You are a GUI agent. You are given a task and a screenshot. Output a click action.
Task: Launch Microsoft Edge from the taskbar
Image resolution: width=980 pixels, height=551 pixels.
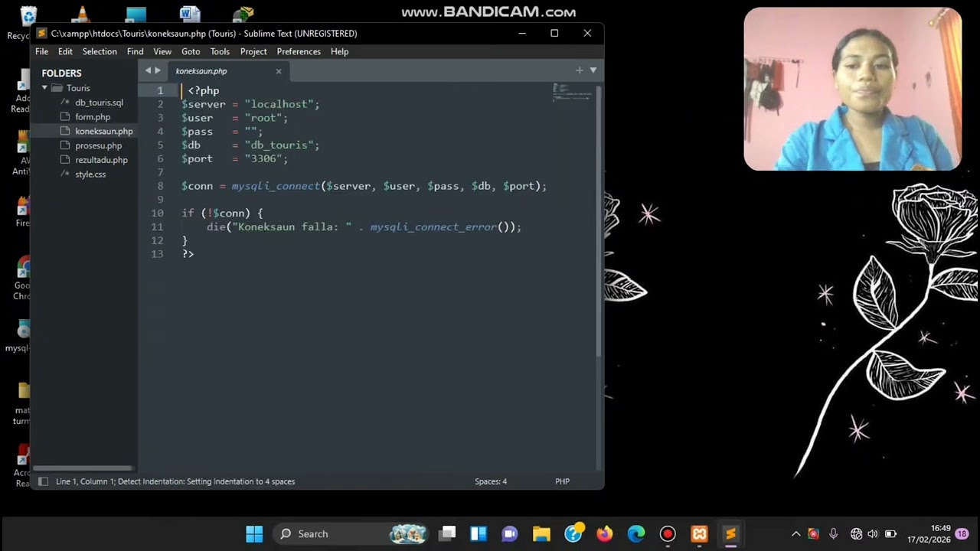click(x=636, y=533)
